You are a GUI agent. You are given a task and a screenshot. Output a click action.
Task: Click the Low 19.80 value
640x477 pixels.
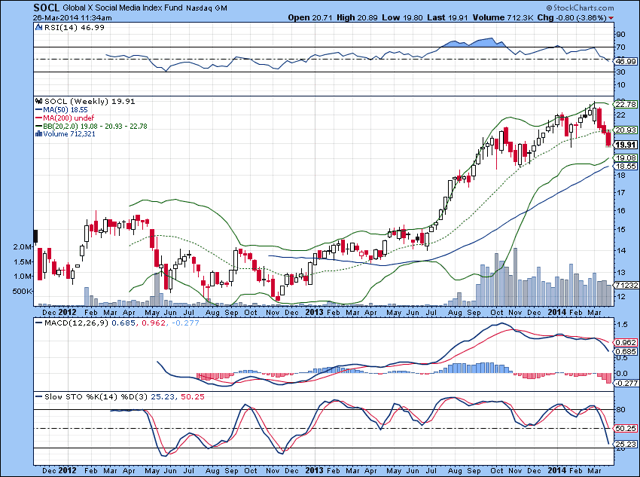403,18
